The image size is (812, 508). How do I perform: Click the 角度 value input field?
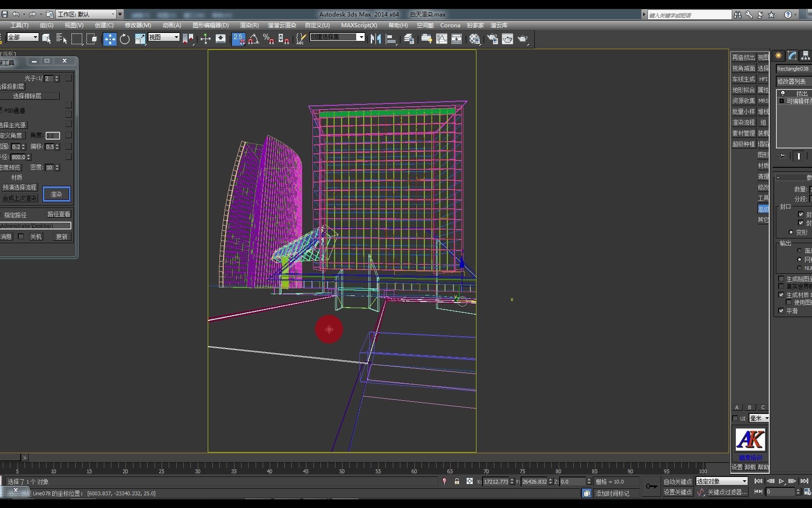(53, 135)
